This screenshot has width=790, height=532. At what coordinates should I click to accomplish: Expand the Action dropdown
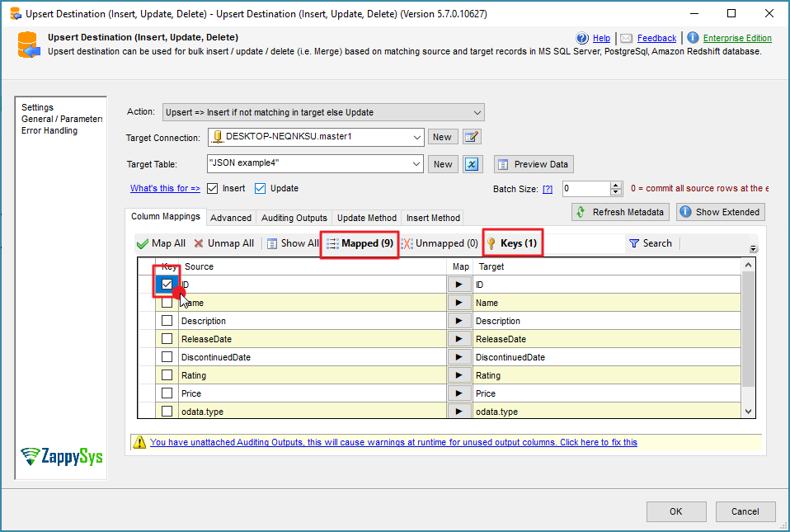click(x=477, y=112)
